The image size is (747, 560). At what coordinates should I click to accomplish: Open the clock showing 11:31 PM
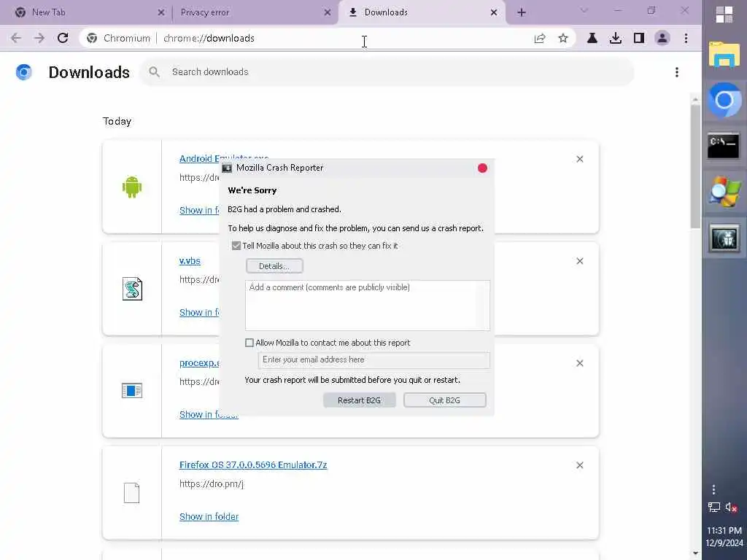click(724, 537)
